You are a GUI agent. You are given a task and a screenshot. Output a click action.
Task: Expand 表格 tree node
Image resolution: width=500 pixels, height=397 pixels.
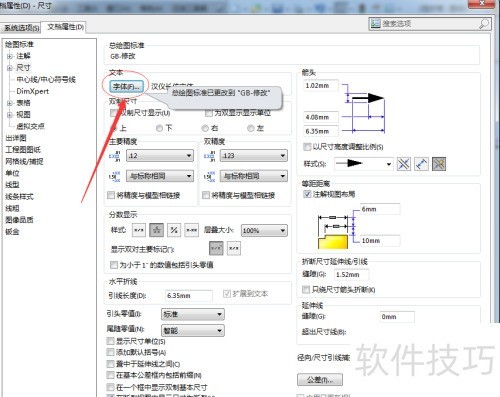pos(10,103)
